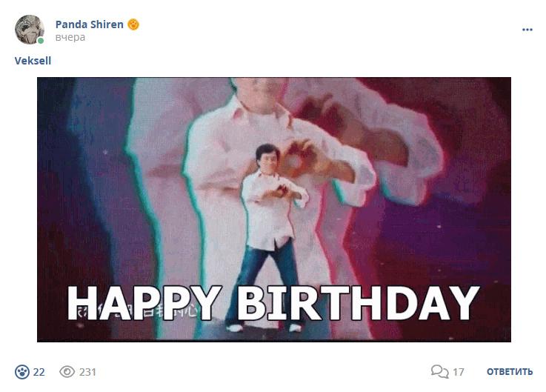Click the eye views icon
The height and width of the screenshot is (392, 546).
pyautogui.click(x=67, y=372)
